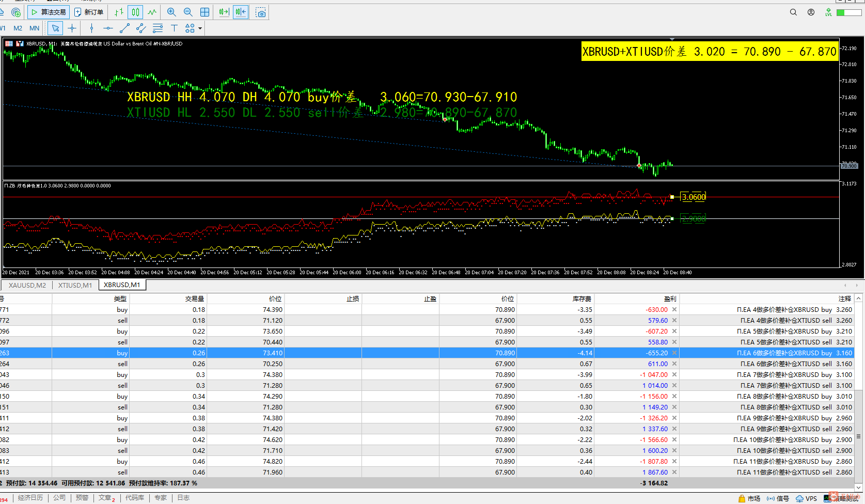The width and height of the screenshot is (865, 504).
Task: Select the trendline drawing tool
Action: coord(124,28)
